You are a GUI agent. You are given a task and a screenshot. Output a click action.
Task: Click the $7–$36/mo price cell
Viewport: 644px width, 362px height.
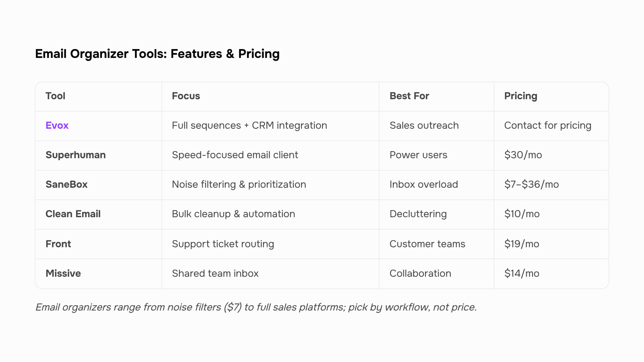(x=531, y=184)
